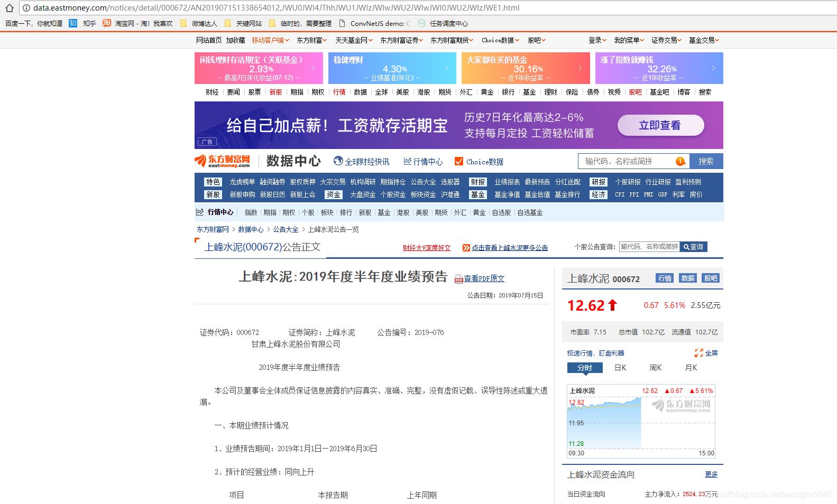Click the 行情 button beside 000672

(x=665, y=278)
